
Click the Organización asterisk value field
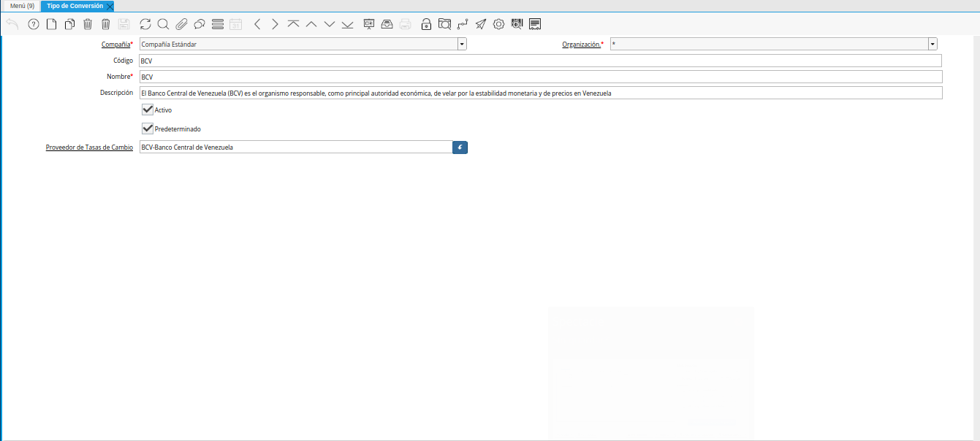tap(769, 44)
